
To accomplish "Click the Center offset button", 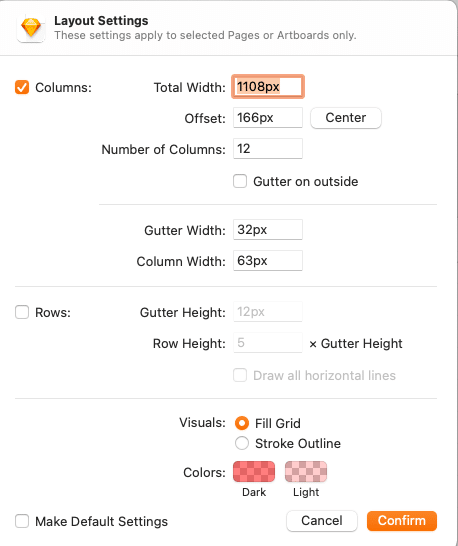I will point(346,118).
